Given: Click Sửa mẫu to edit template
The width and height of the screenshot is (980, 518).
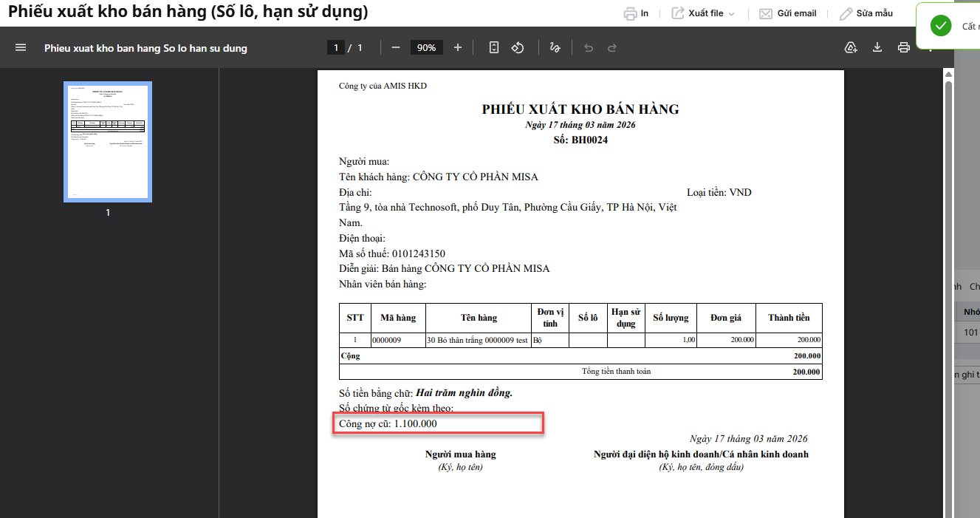Looking at the screenshot, I should coord(866,13).
